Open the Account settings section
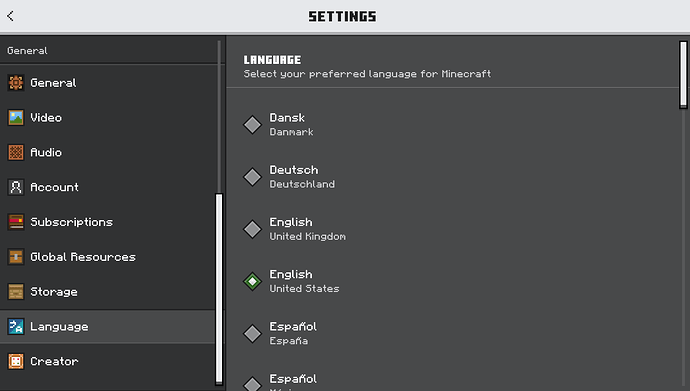The image size is (690, 391). pyautogui.click(x=107, y=187)
